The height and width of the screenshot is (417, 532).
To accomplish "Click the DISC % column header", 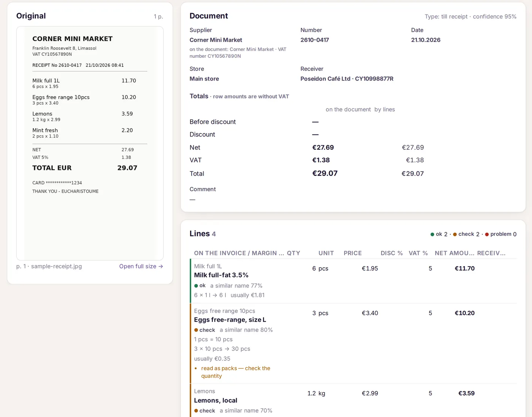I will click(392, 253).
